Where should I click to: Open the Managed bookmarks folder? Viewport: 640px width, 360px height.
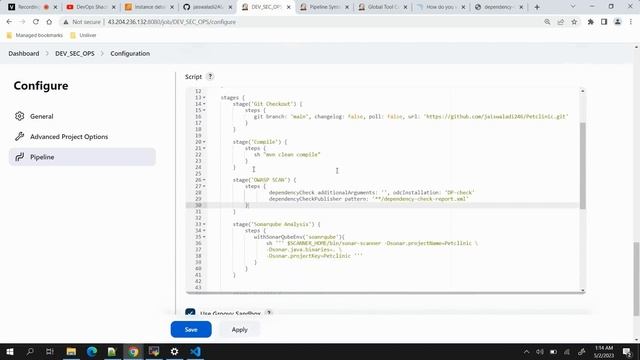click(x=35, y=36)
